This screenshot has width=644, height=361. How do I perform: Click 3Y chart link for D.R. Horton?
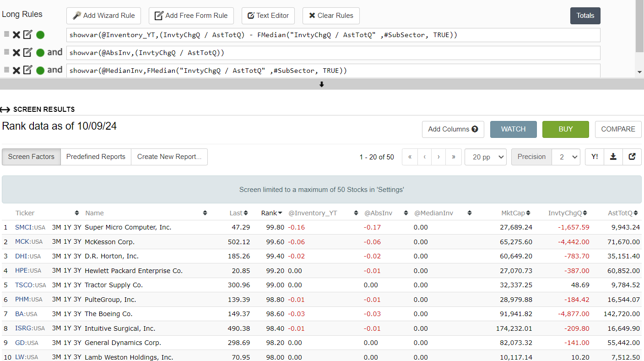coord(77,256)
